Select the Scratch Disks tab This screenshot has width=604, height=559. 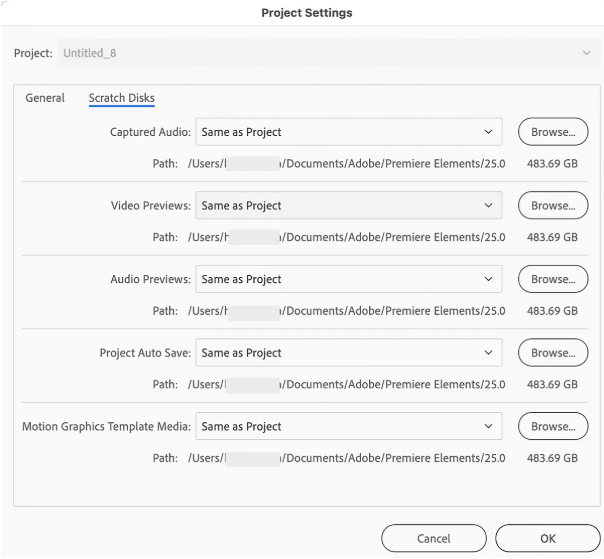(121, 98)
